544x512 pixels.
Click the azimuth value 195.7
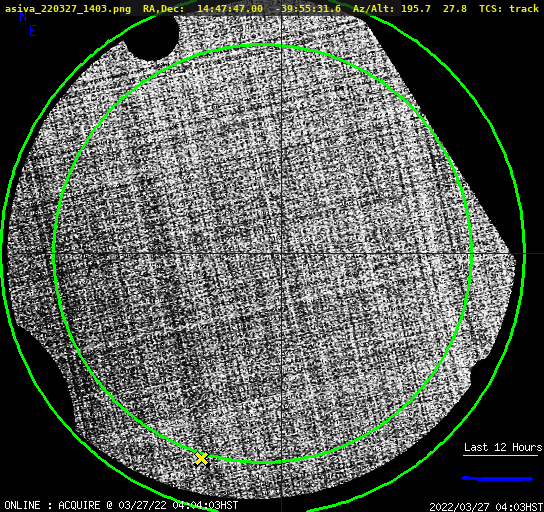pos(416,9)
